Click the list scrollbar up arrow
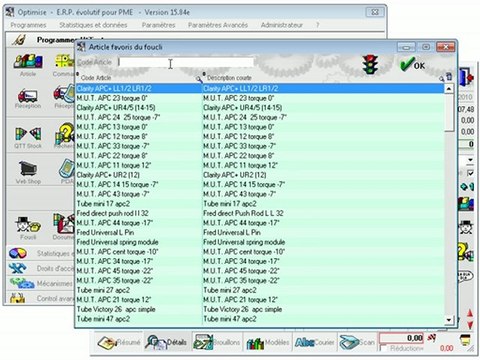 [449, 89]
